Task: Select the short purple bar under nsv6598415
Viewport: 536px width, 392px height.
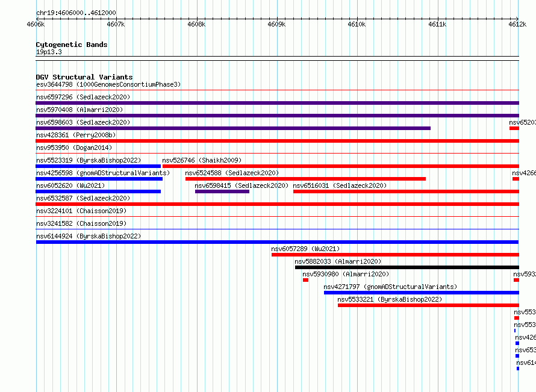Action: point(222,191)
